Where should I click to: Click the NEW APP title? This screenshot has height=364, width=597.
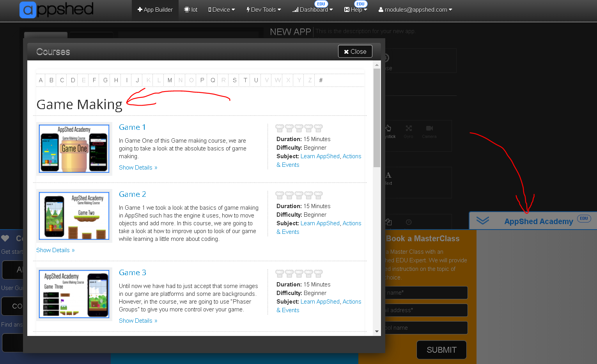click(x=291, y=32)
